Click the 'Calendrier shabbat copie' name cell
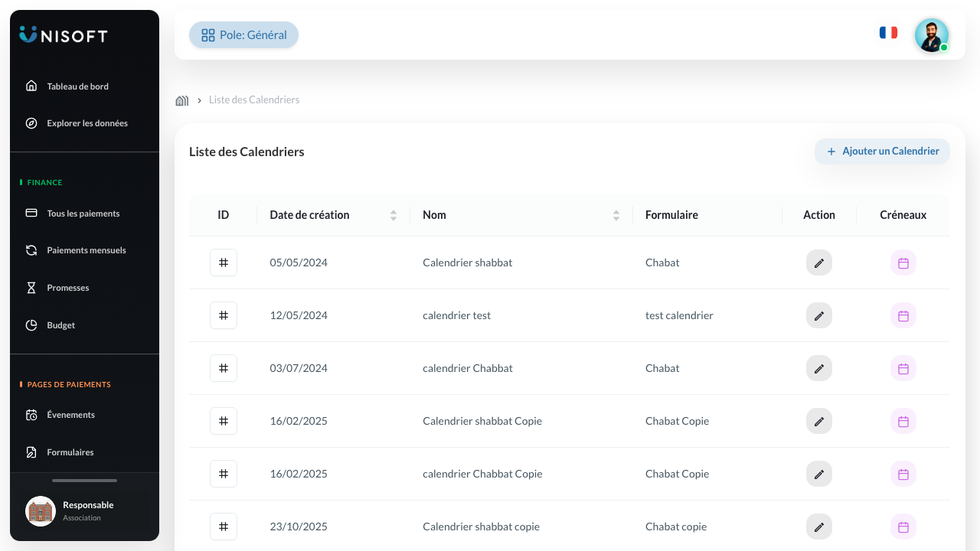Viewport: 980px width, 551px height. [x=481, y=527]
